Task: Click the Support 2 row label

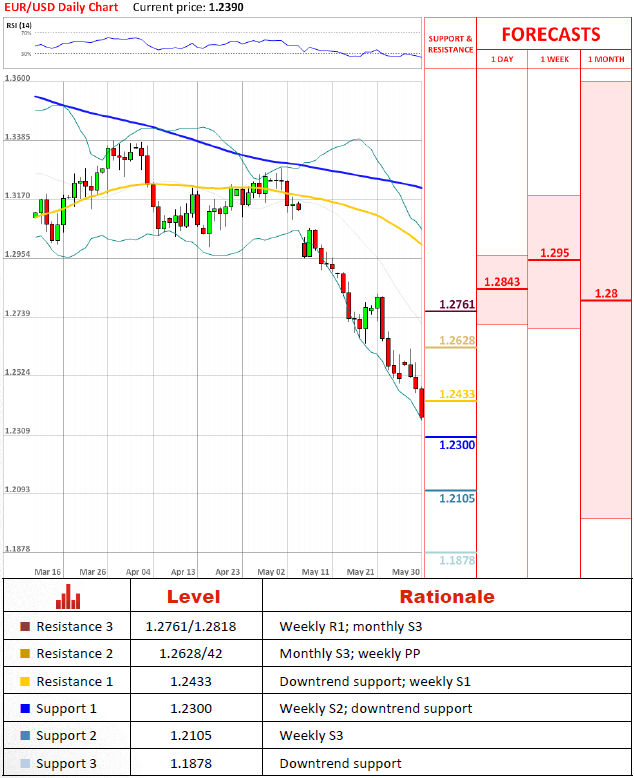Action: point(66,735)
